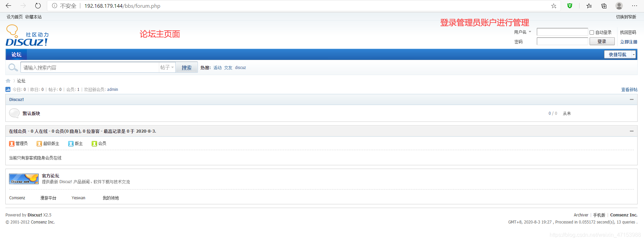Open the 默认版块 forum board
Viewport: 644px width, 241px height.
(x=31, y=113)
